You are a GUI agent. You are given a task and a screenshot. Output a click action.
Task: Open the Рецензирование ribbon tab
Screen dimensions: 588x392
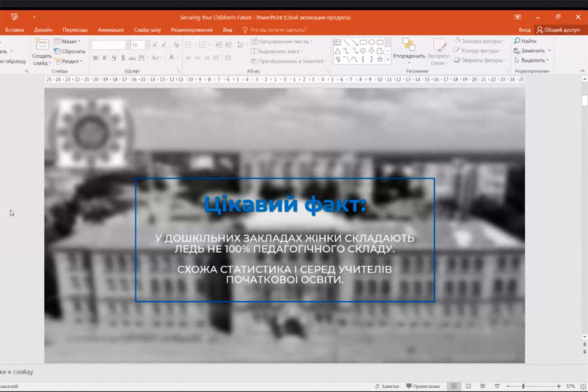[191, 29]
